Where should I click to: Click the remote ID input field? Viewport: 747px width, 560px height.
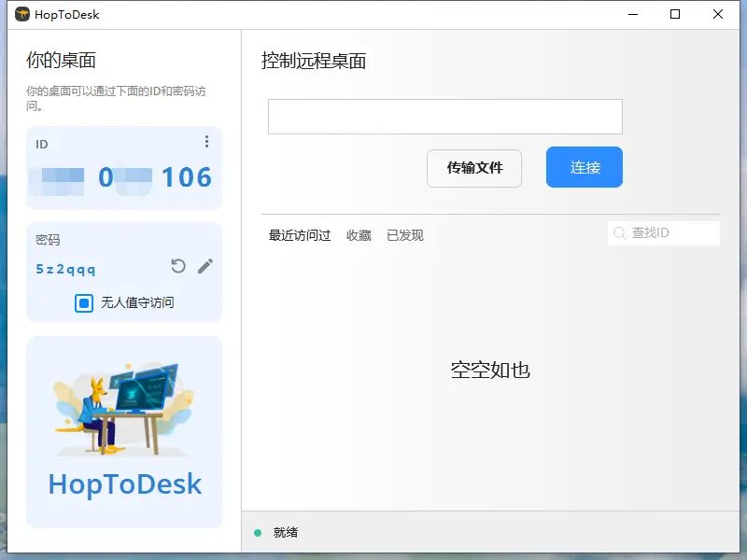[x=445, y=116]
